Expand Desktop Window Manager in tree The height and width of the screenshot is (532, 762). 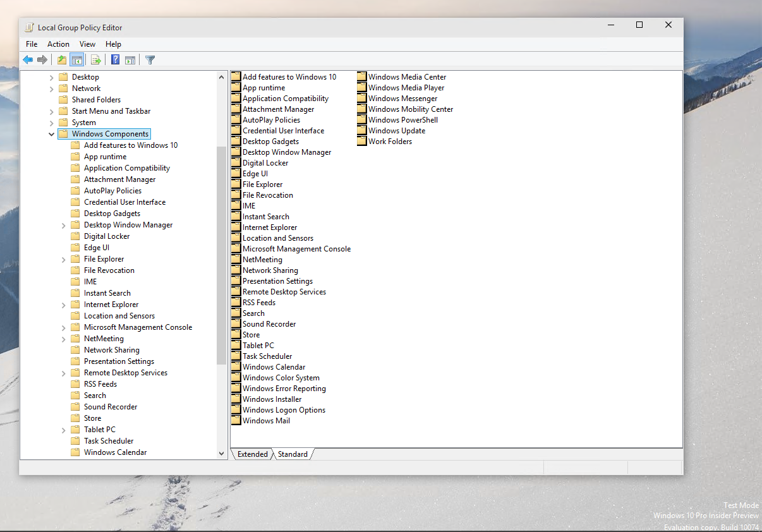(64, 225)
